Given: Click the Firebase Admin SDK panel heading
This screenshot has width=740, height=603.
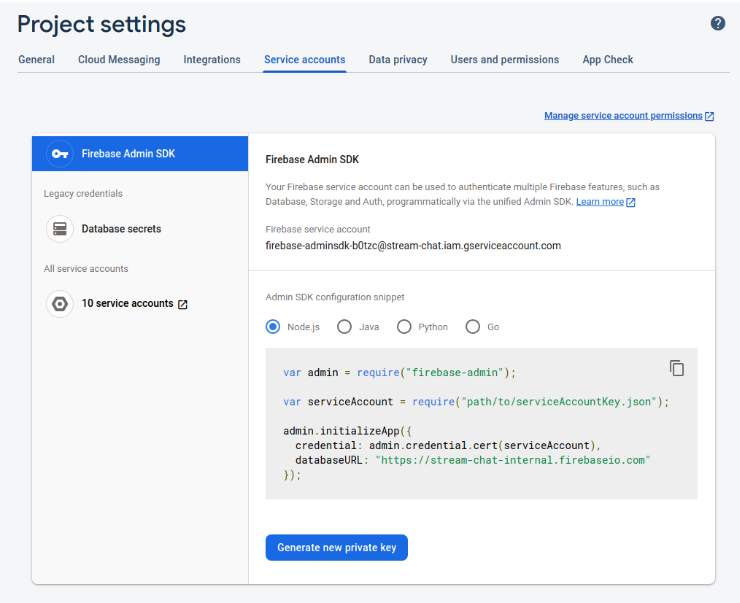Looking at the screenshot, I should 312,159.
